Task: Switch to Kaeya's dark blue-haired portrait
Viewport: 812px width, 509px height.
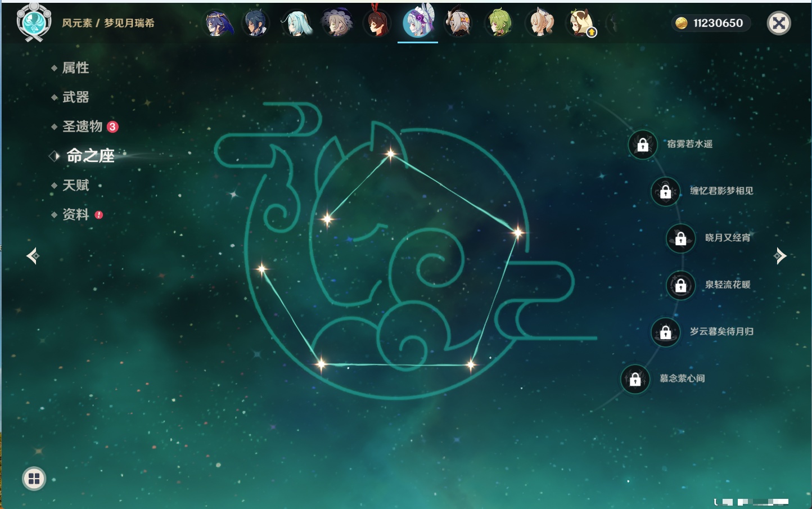Action: click(256, 24)
